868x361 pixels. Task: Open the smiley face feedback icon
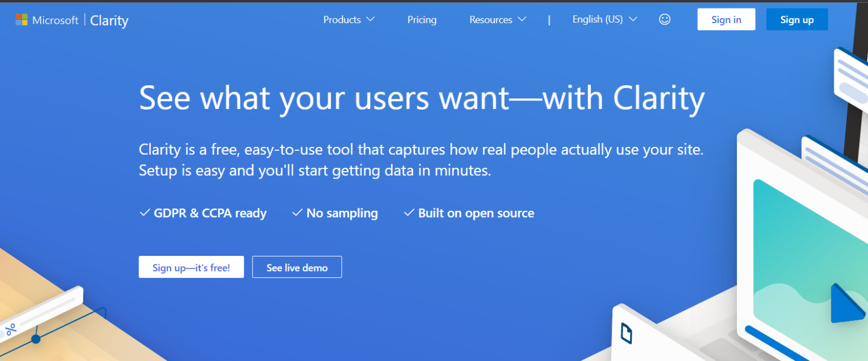665,19
